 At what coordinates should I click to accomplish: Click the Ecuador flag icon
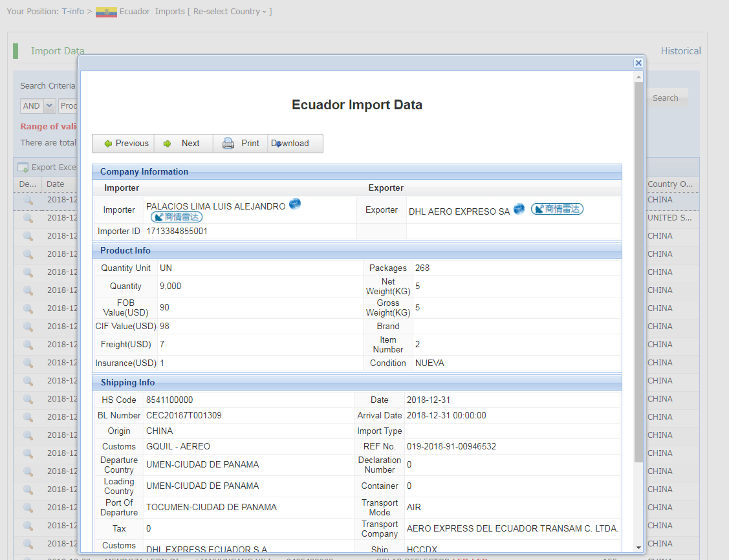tap(106, 12)
